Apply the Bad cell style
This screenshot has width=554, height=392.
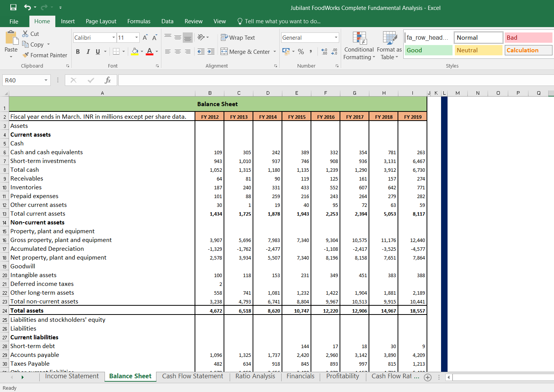tap(528, 37)
